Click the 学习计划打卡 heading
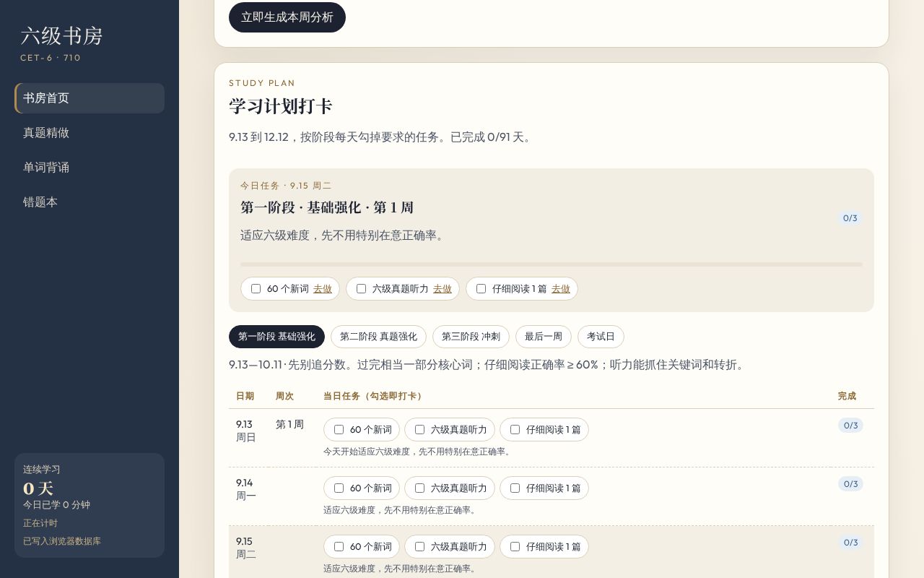The image size is (924, 578). click(281, 106)
